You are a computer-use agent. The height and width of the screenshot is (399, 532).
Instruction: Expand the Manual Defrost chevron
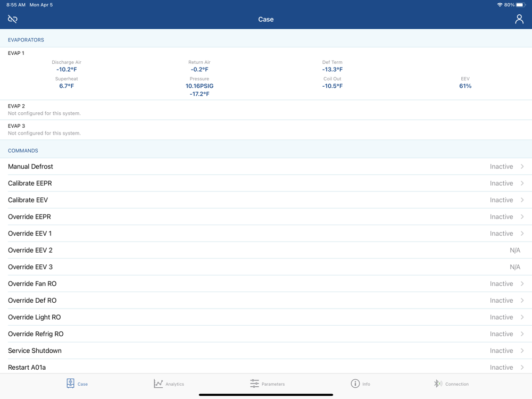[x=522, y=167]
